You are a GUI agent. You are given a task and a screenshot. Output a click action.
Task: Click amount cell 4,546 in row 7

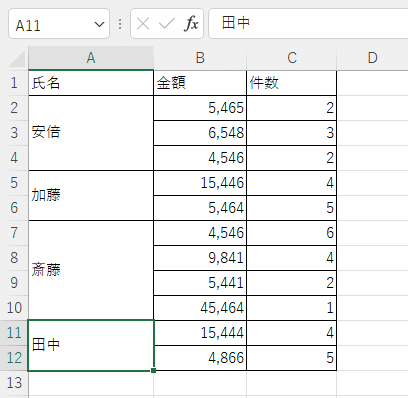(200, 233)
